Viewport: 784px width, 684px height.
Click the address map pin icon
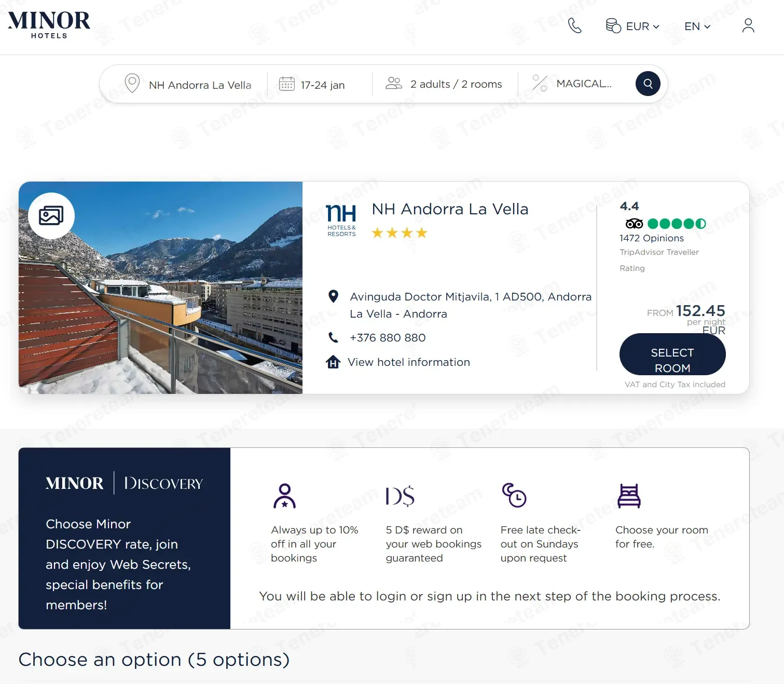[x=334, y=296]
